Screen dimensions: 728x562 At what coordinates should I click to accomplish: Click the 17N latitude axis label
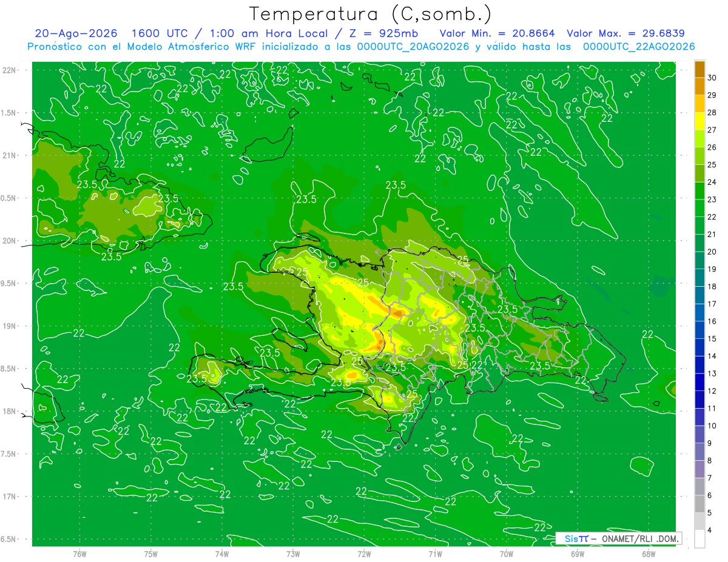(9, 497)
